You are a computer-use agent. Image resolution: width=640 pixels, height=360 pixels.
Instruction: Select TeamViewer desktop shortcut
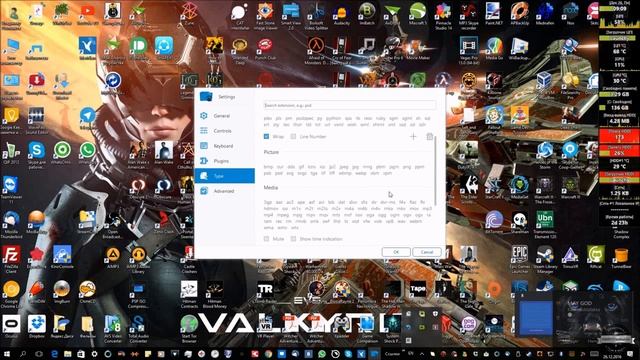pos(11,189)
